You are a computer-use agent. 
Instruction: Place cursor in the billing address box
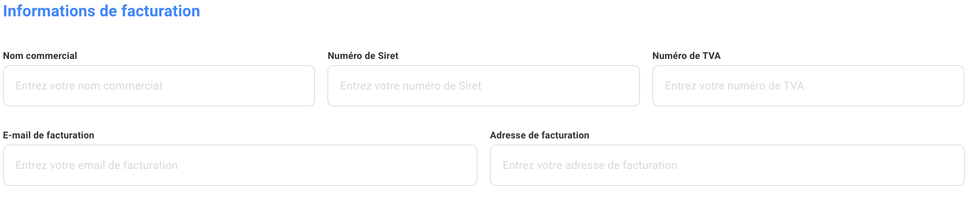pos(727,165)
